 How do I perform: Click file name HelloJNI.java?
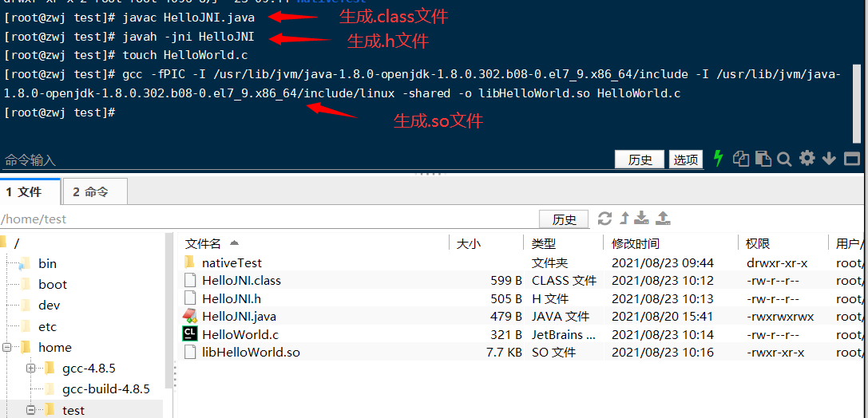point(239,316)
